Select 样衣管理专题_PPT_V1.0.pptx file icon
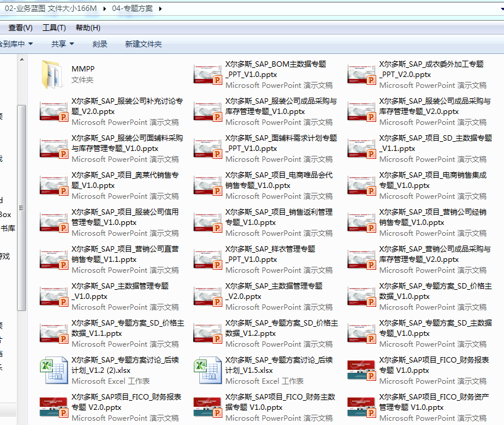Viewport: 504px width, 425px height. (x=208, y=259)
